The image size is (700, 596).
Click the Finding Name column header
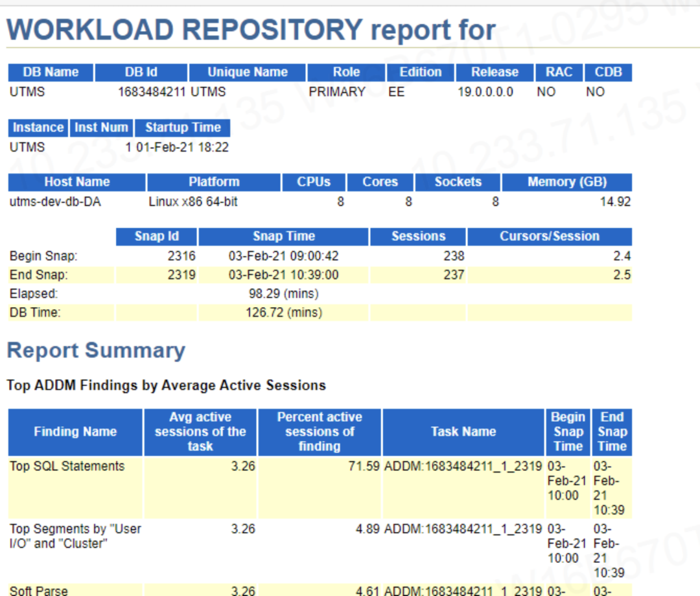pyautogui.click(x=75, y=432)
